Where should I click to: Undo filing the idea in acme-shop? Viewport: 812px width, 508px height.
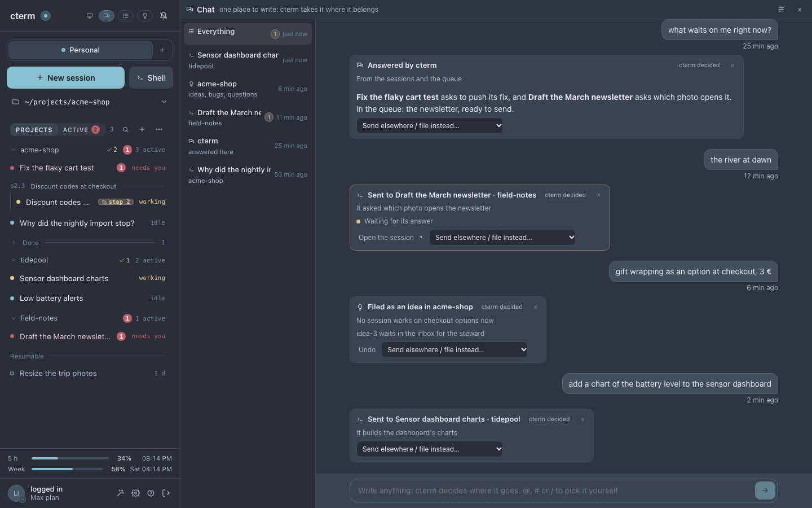pos(367,350)
